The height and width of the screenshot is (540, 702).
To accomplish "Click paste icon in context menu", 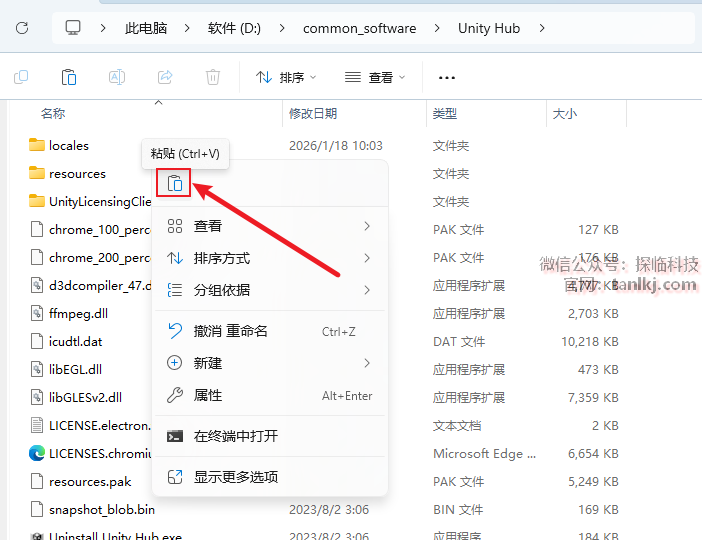I will 174,183.
